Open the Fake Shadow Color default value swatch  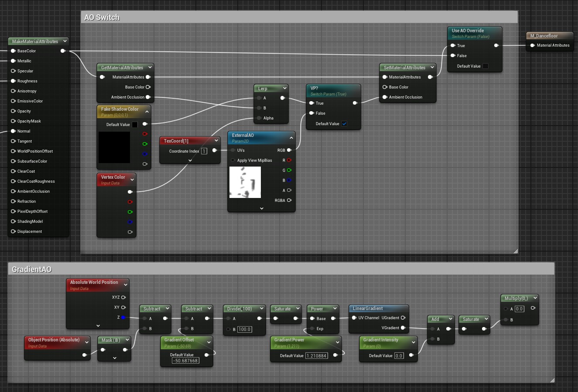pos(135,125)
